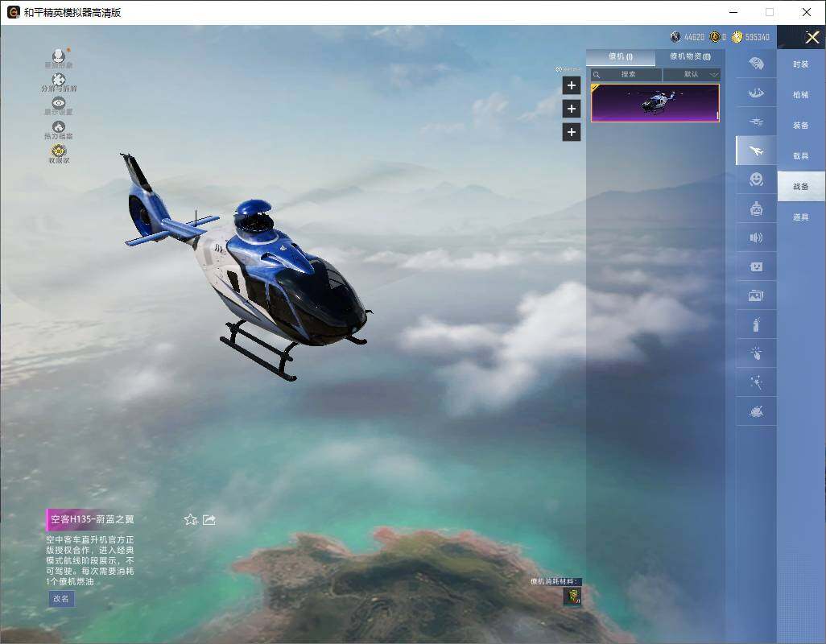Toggle the eye display settings icon
This screenshot has width=826, height=644.
coord(59,103)
